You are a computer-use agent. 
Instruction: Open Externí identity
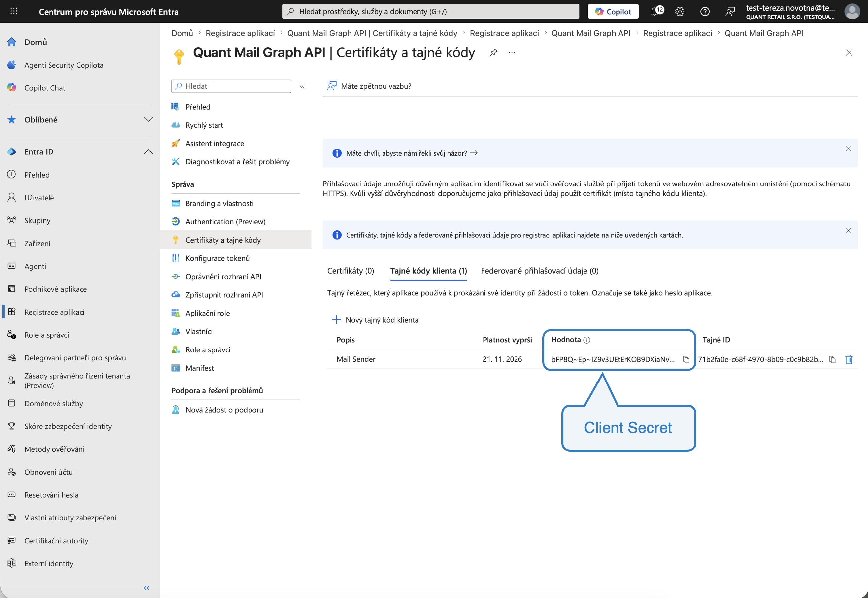(x=49, y=563)
